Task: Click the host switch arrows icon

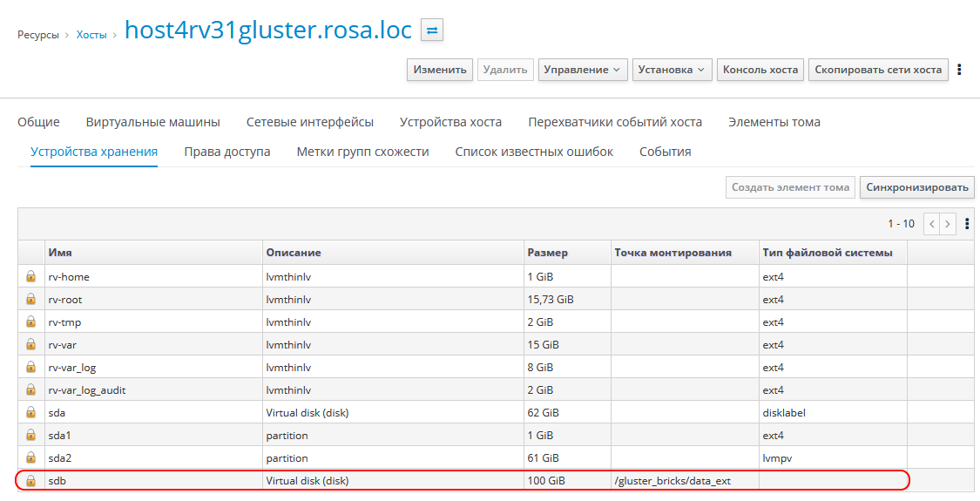Action: tap(432, 30)
